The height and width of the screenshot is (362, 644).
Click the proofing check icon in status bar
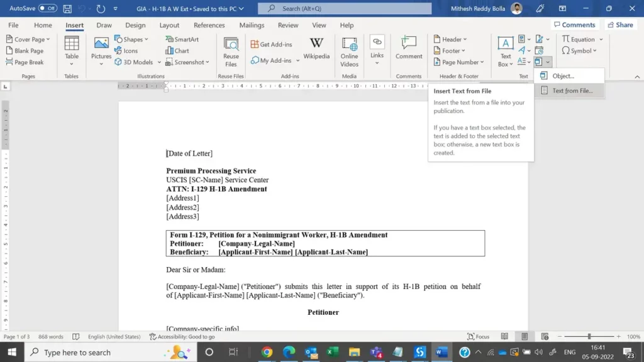76,337
